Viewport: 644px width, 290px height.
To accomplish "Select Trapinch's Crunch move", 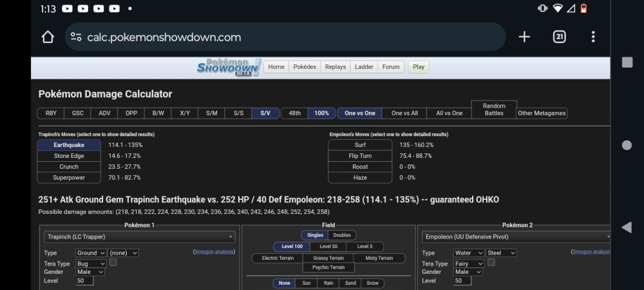I will 69,167.
